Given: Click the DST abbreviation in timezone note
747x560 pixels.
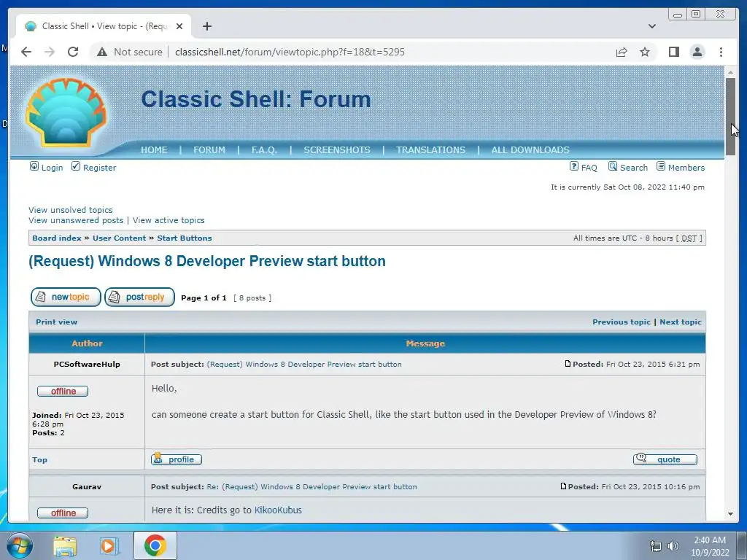Looking at the screenshot, I should 689,238.
